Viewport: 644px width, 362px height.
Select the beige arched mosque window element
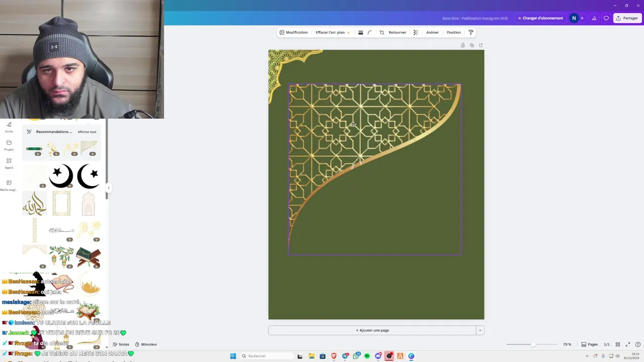[88, 203]
